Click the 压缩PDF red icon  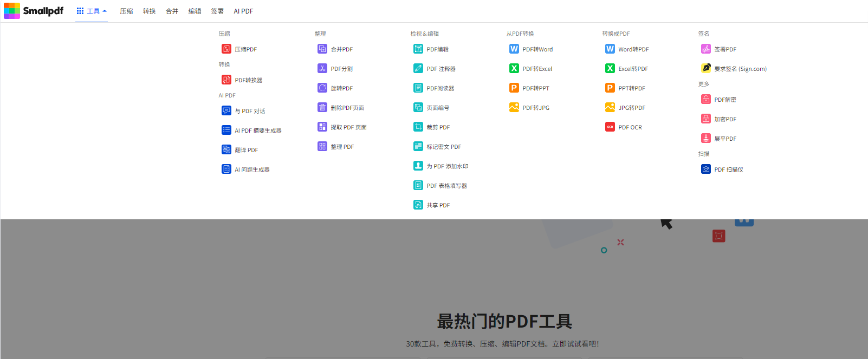click(226, 49)
